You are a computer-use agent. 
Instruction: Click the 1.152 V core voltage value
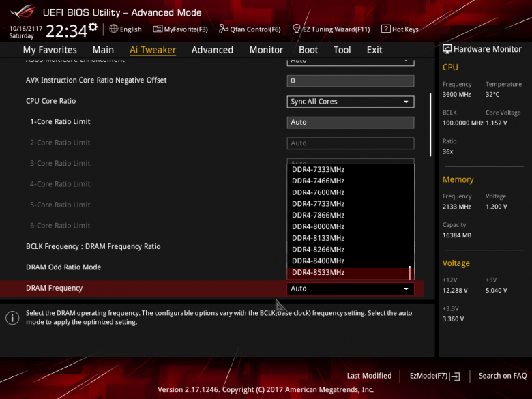pyautogui.click(x=496, y=123)
